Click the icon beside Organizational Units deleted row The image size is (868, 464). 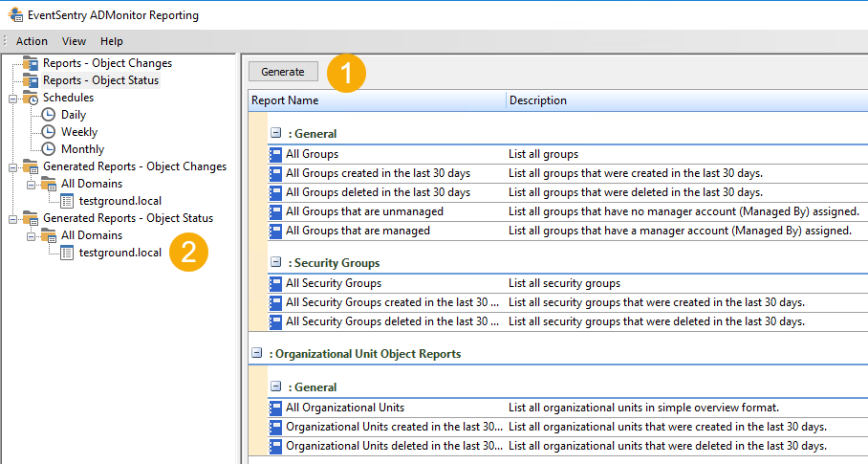(x=275, y=446)
